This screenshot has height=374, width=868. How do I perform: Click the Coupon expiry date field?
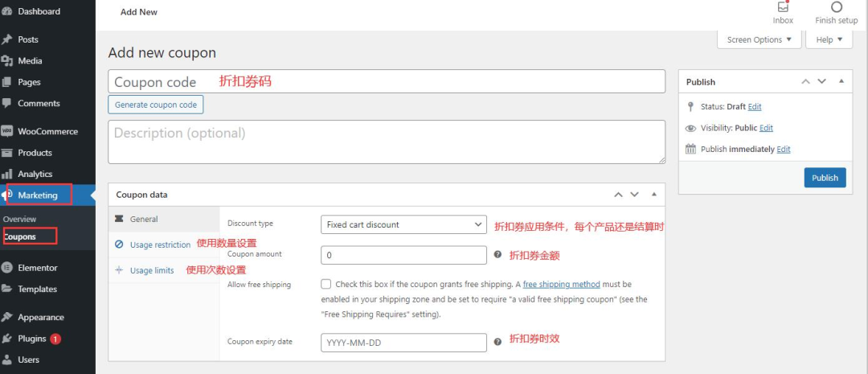click(403, 343)
